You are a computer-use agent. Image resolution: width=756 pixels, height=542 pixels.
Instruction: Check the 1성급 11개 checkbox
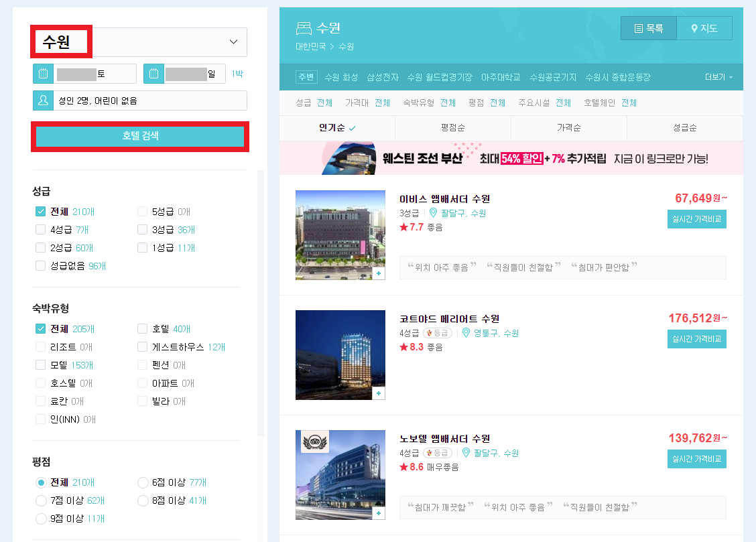(142, 248)
